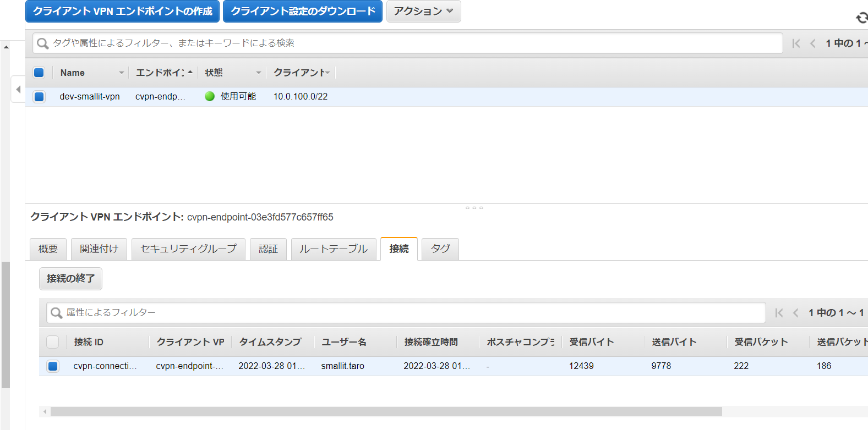Screen dimensions: 868x430
Task: Click the connections list first-page icon
Action: click(x=779, y=313)
